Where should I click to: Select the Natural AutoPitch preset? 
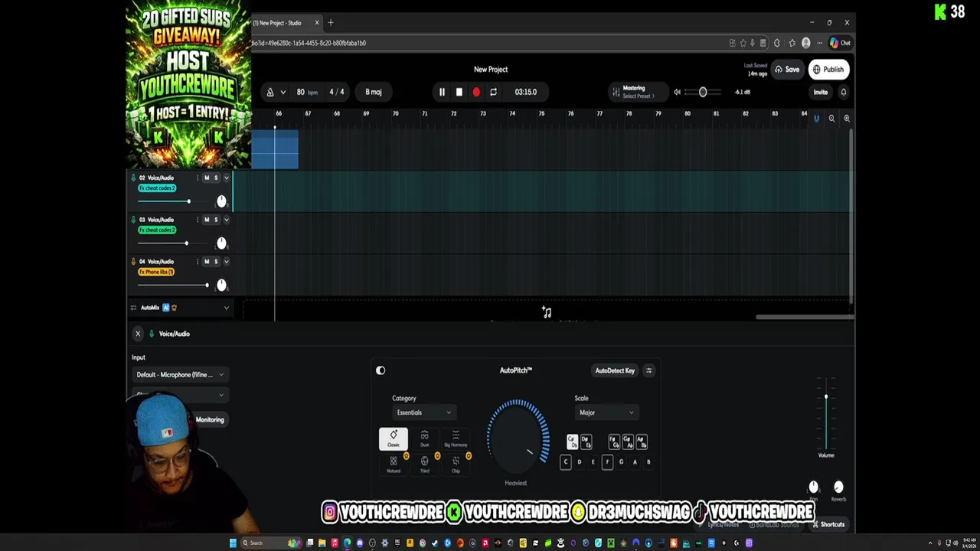(394, 464)
